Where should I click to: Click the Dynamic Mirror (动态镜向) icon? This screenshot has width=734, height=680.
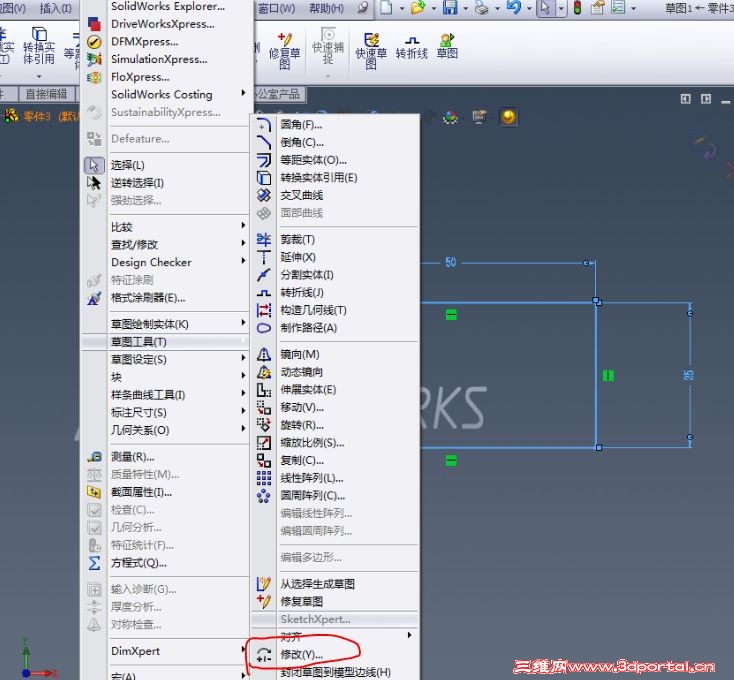click(264, 372)
